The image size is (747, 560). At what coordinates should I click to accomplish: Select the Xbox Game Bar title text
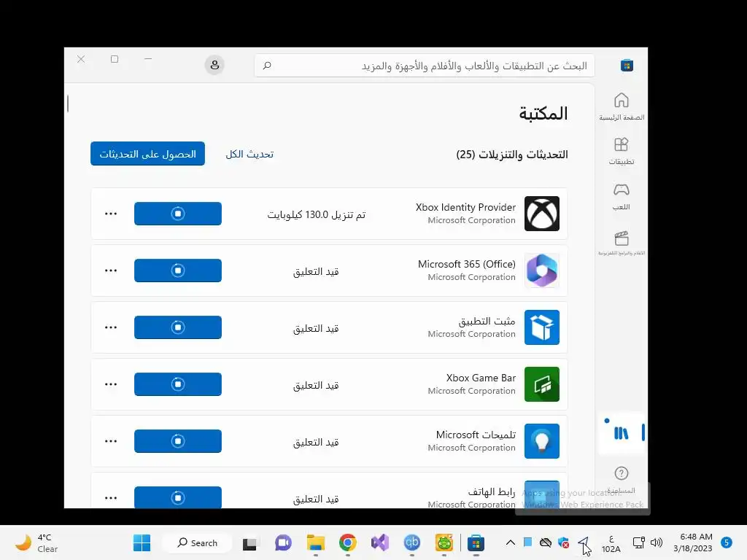tap(481, 378)
